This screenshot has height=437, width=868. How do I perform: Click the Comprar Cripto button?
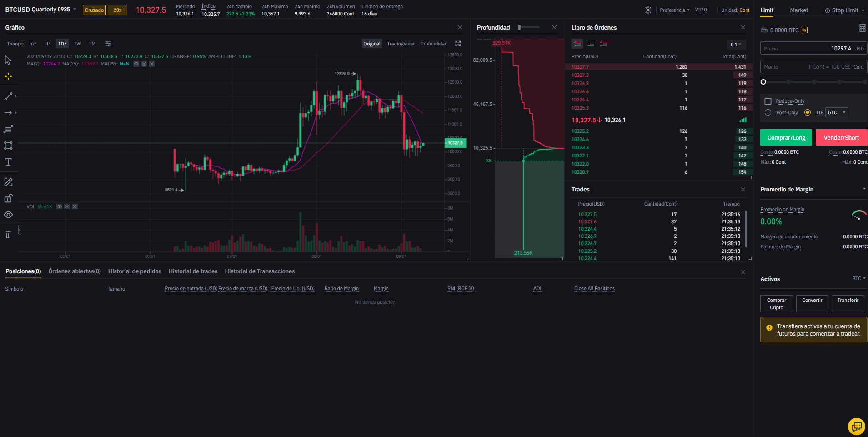(776, 304)
